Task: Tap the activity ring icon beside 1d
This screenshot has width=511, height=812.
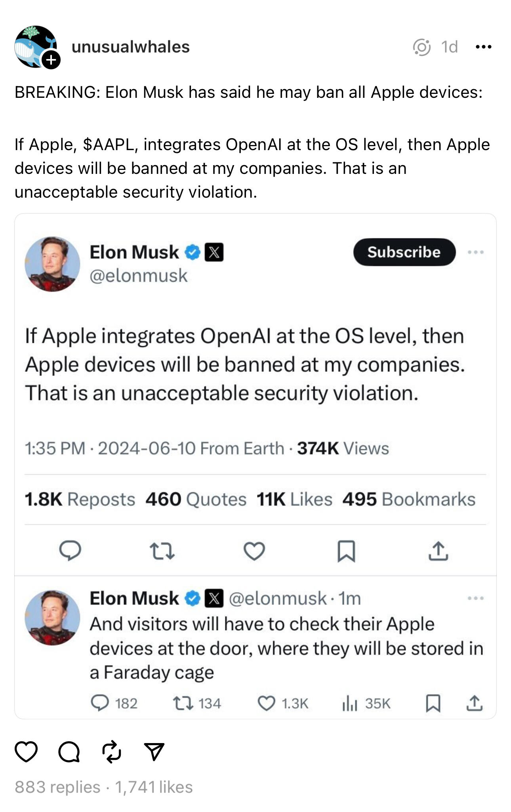Action: click(422, 47)
